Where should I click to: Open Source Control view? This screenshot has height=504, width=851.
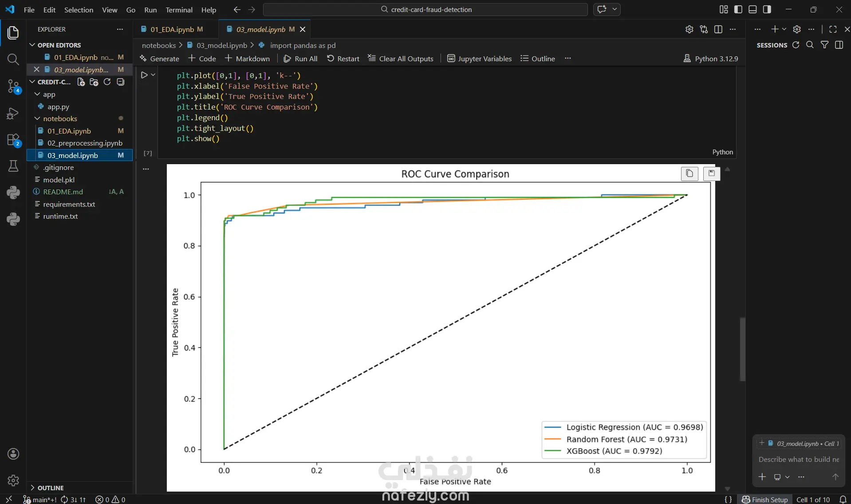click(13, 86)
